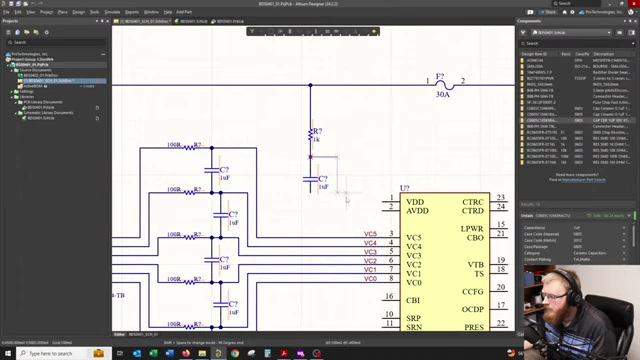
Task: Click the selection filter funnel in the active bar
Action: pos(252,31)
